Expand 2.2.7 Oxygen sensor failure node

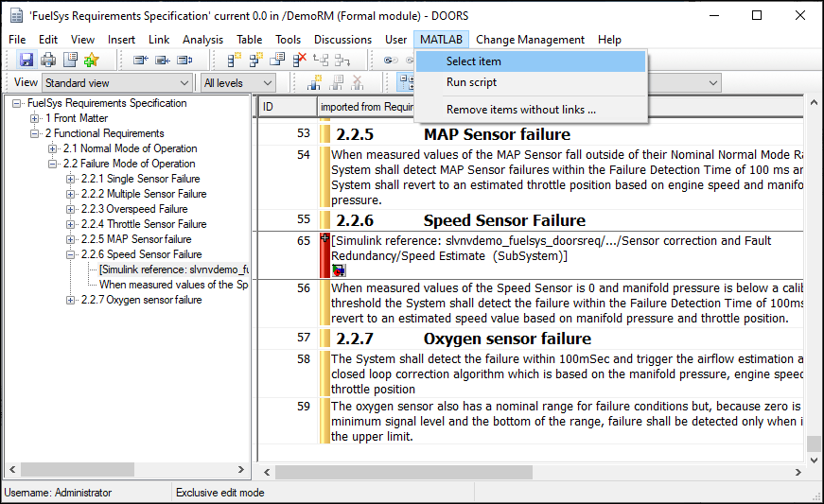pos(71,300)
